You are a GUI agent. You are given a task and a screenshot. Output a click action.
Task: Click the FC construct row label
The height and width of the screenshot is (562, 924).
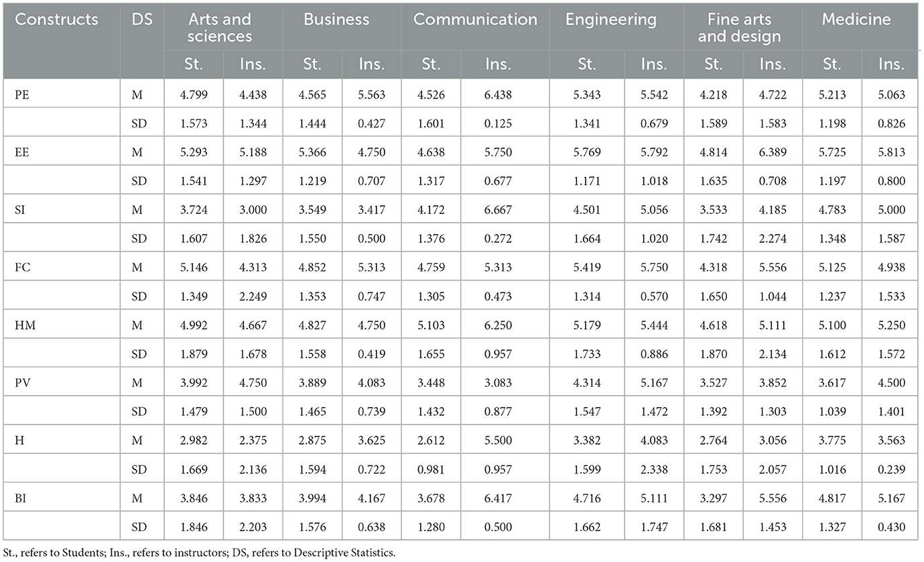tap(23, 267)
